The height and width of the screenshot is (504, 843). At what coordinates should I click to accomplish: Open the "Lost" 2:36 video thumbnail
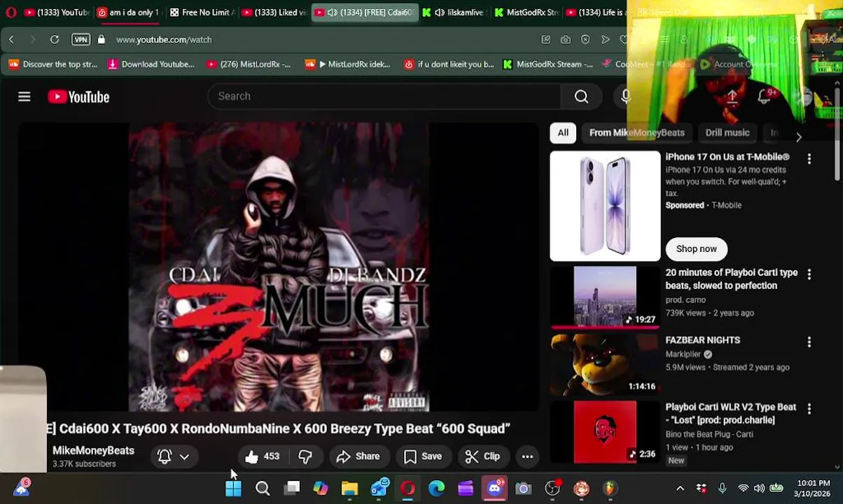tap(605, 432)
